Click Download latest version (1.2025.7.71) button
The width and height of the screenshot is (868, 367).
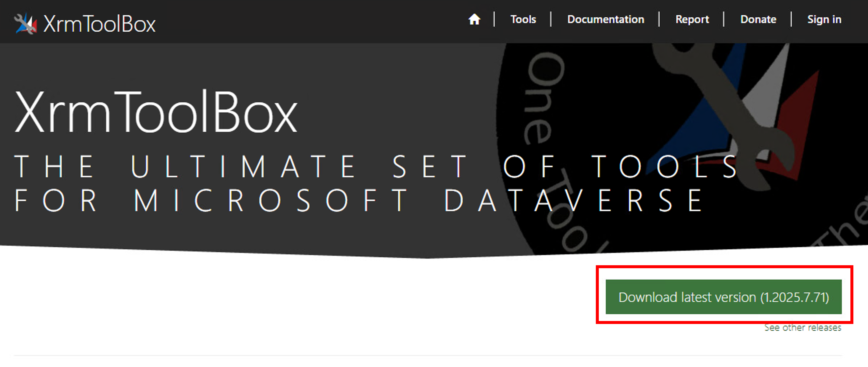tap(723, 297)
